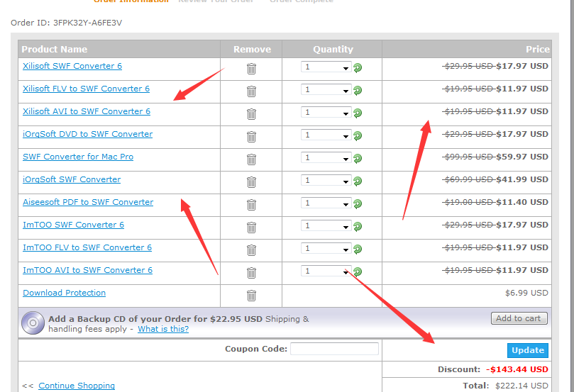
Task: Remove ImTOO AVI to SWF Converter 6
Action: (251, 272)
